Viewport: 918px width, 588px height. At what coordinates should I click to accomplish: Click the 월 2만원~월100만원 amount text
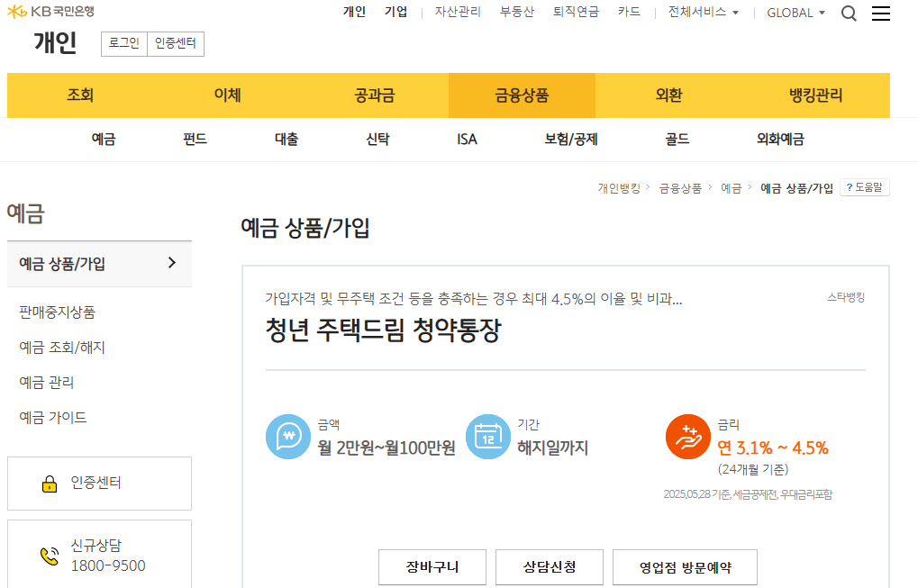click(386, 448)
